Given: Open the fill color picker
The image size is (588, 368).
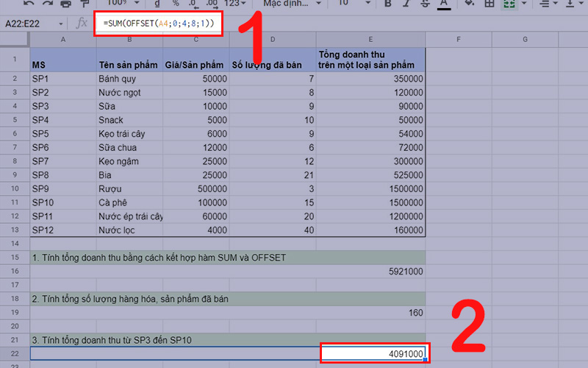Looking at the screenshot, I should point(470,4).
